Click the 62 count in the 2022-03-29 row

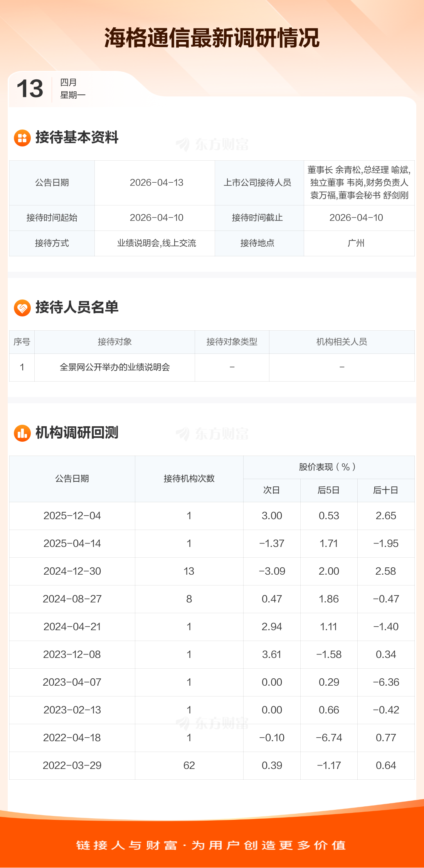[189, 765]
